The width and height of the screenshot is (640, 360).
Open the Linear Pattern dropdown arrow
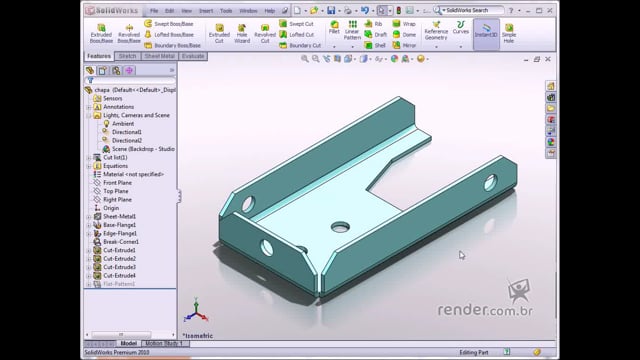[352, 47]
